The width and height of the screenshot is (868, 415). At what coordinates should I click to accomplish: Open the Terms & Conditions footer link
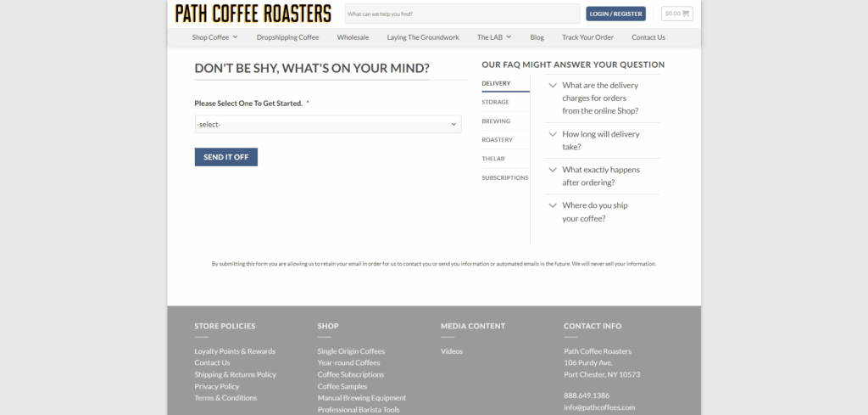pos(225,397)
